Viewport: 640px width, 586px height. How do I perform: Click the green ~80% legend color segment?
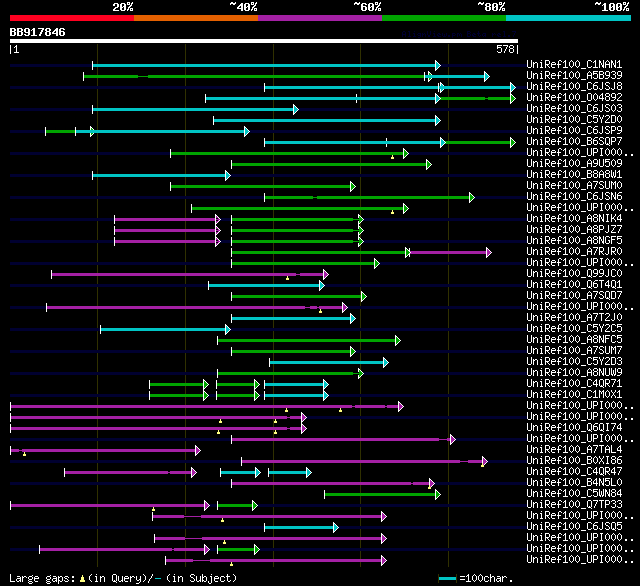[x=444, y=18]
